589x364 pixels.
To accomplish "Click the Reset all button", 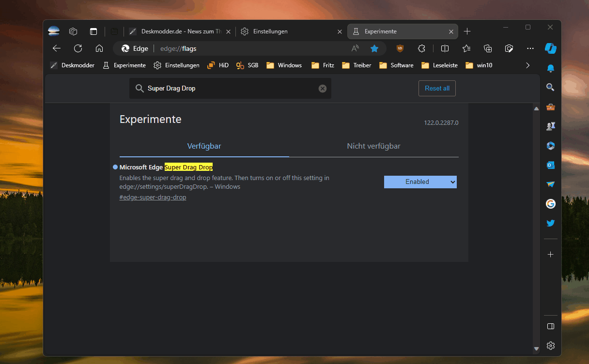I will coord(437,88).
